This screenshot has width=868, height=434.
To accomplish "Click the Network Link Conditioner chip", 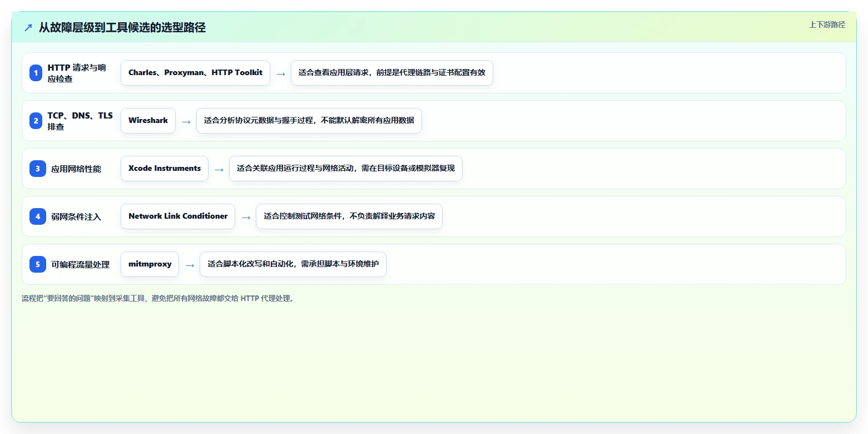I will (178, 216).
